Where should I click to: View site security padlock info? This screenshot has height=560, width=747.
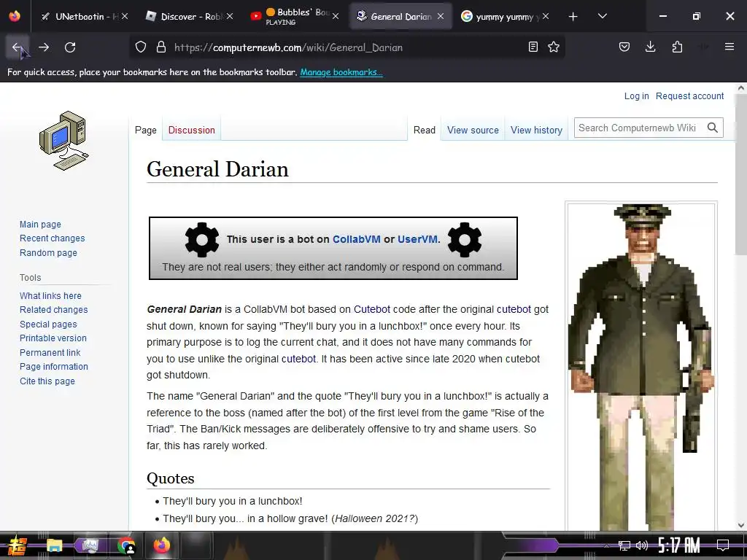(x=161, y=47)
